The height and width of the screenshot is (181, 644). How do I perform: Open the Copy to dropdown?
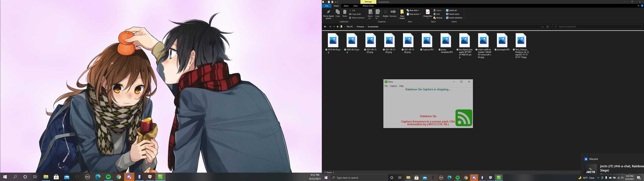[377, 14]
